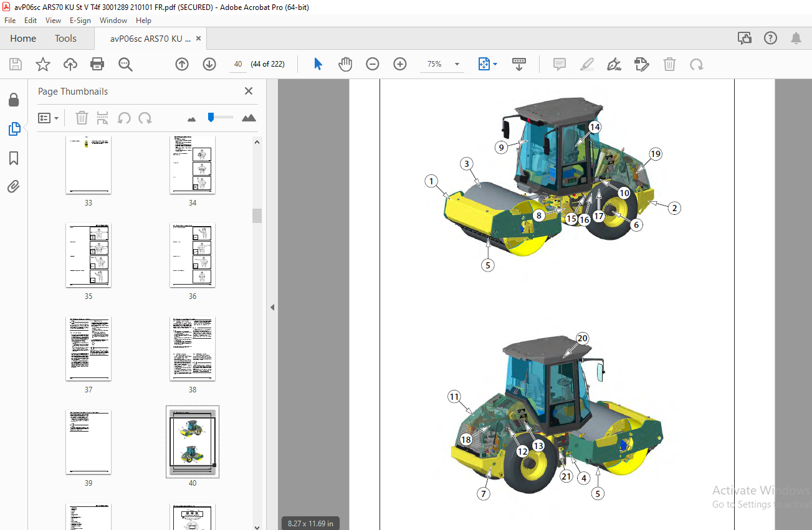Go to previous page arrow
812x530 pixels.
182,64
